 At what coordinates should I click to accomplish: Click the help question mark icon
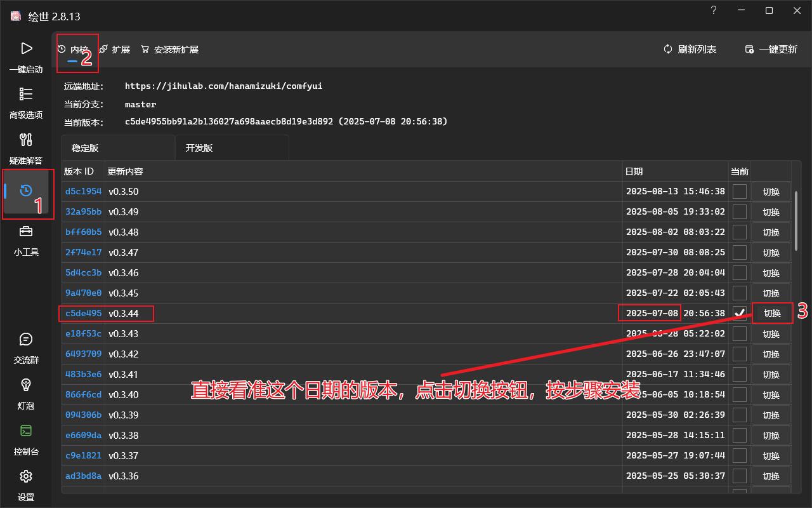714,10
